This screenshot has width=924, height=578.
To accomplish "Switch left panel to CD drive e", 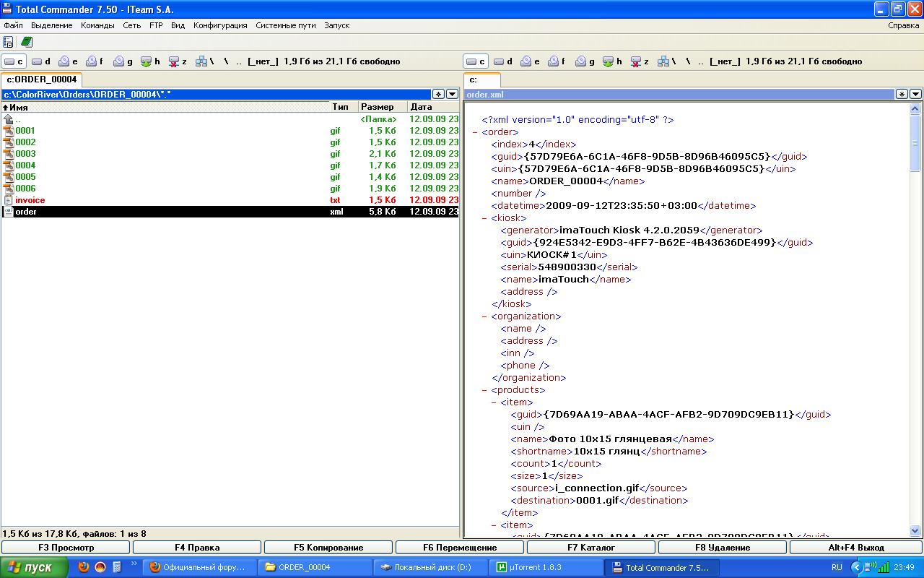I will 69,61.
